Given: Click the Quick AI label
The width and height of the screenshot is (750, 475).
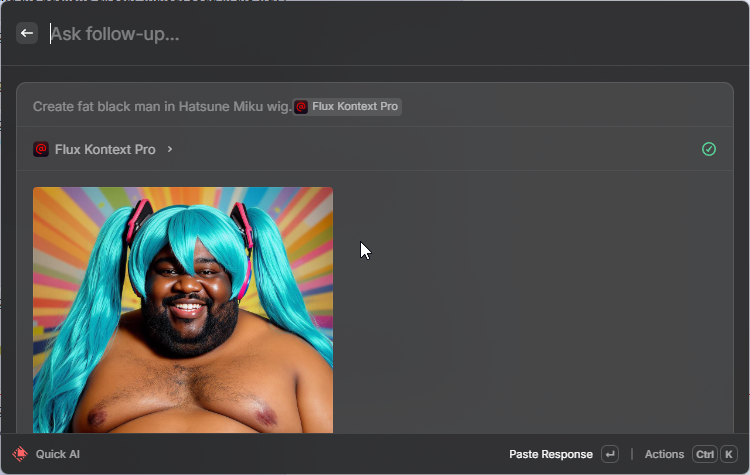Looking at the screenshot, I should pos(57,454).
